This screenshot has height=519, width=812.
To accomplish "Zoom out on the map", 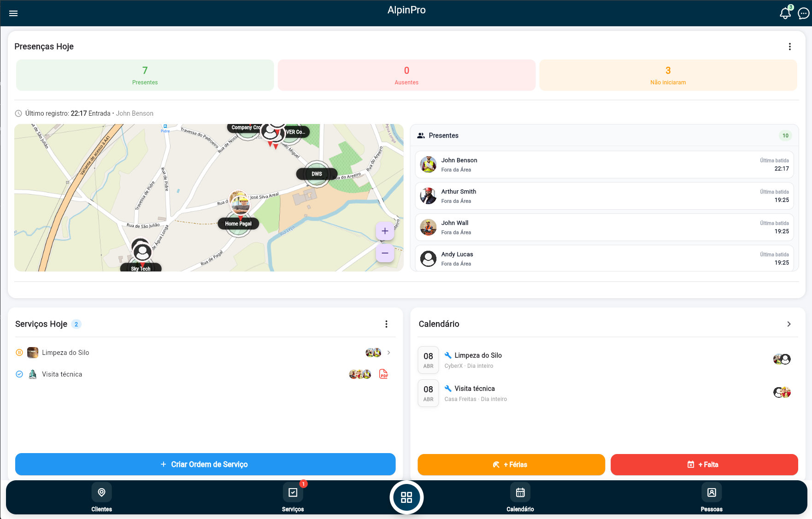I will coord(385,253).
